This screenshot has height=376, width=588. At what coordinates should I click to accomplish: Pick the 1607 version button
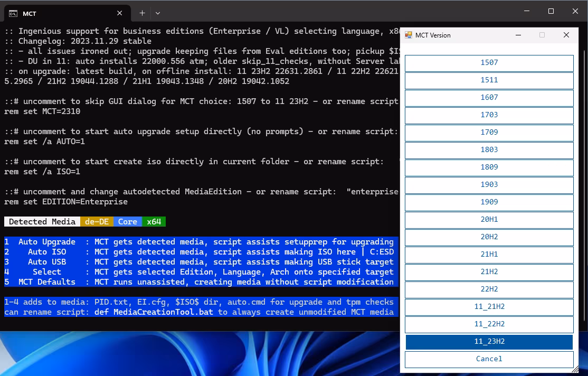tap(489, 98)
